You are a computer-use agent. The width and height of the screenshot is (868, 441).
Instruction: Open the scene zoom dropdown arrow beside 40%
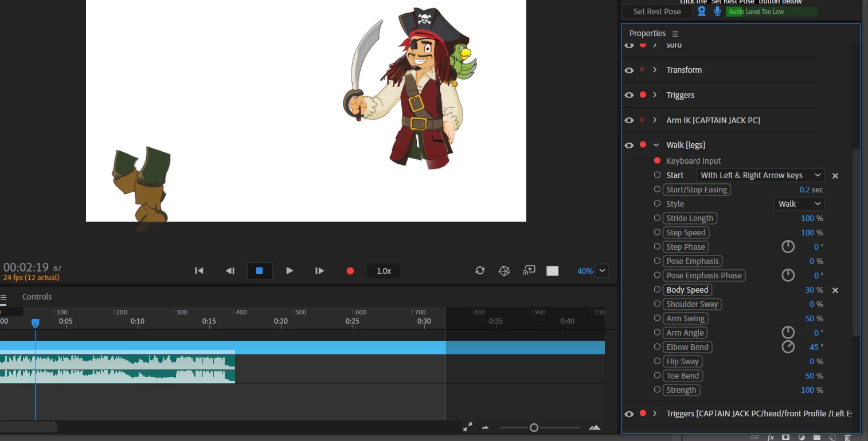602,271
